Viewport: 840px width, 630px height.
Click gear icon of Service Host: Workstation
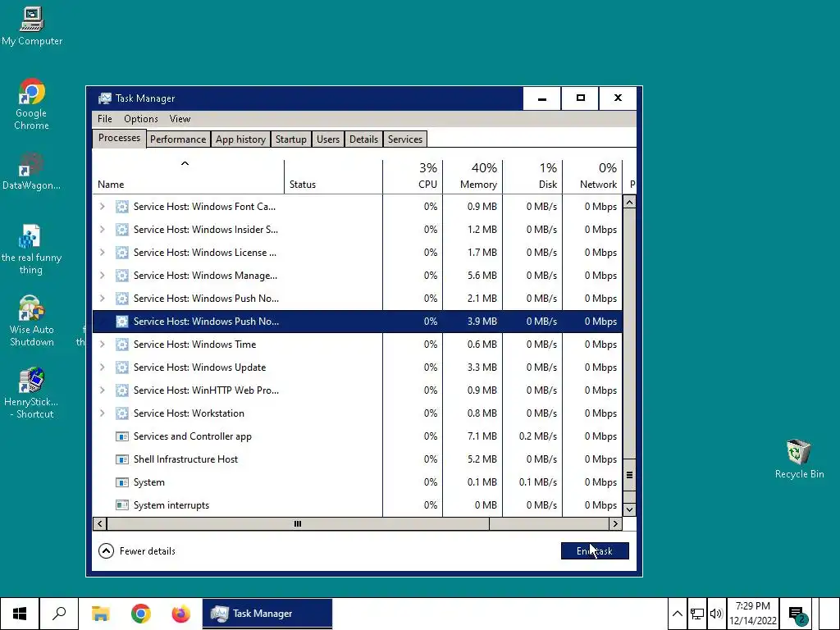point(122,413)
